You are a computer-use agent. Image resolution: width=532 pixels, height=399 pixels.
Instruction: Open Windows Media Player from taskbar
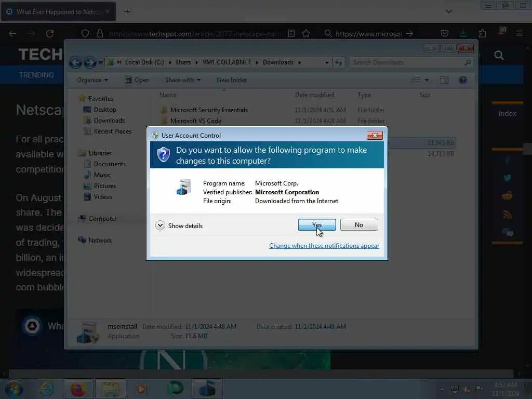point(142,389)
